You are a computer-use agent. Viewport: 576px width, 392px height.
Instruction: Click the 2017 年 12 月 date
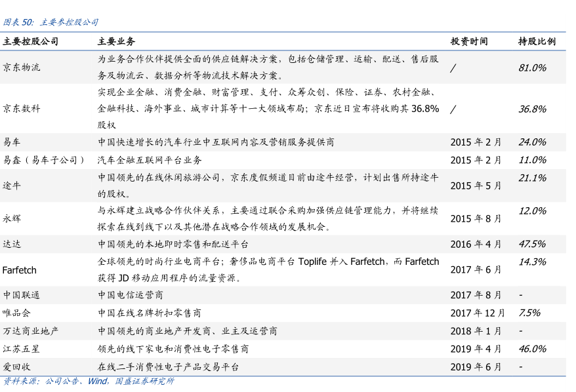coord(478,313)
